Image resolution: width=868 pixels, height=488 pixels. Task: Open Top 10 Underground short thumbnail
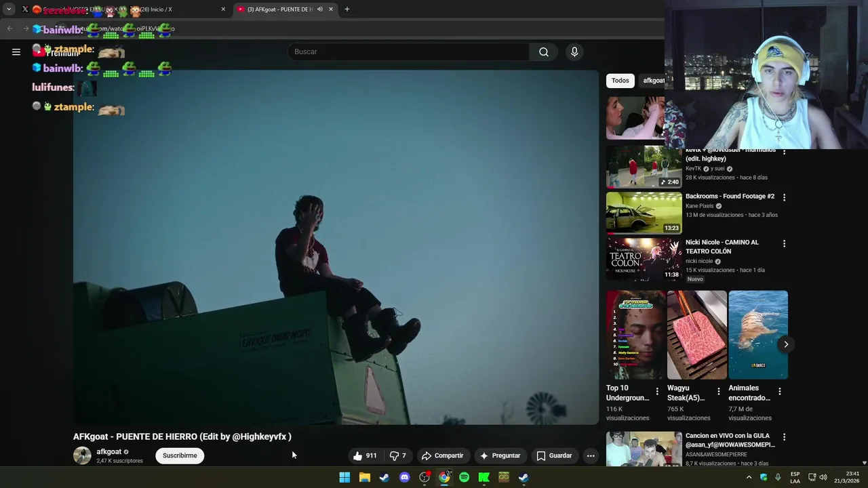click(635, 335)
